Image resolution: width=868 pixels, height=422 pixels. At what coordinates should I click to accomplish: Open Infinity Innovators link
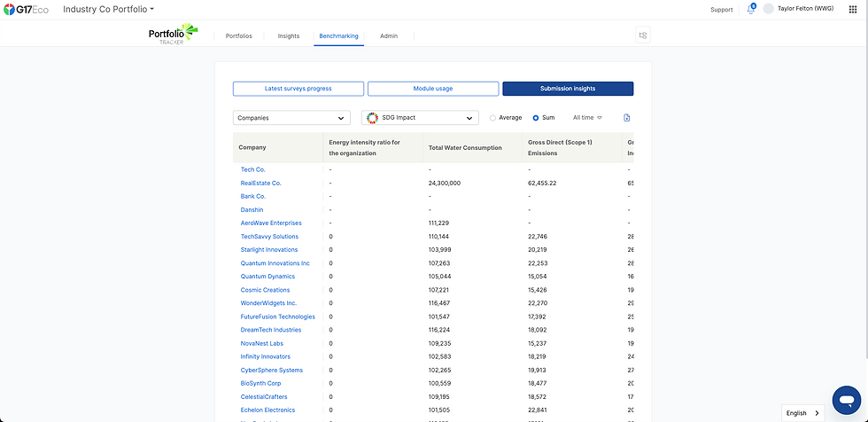point(266,356)
